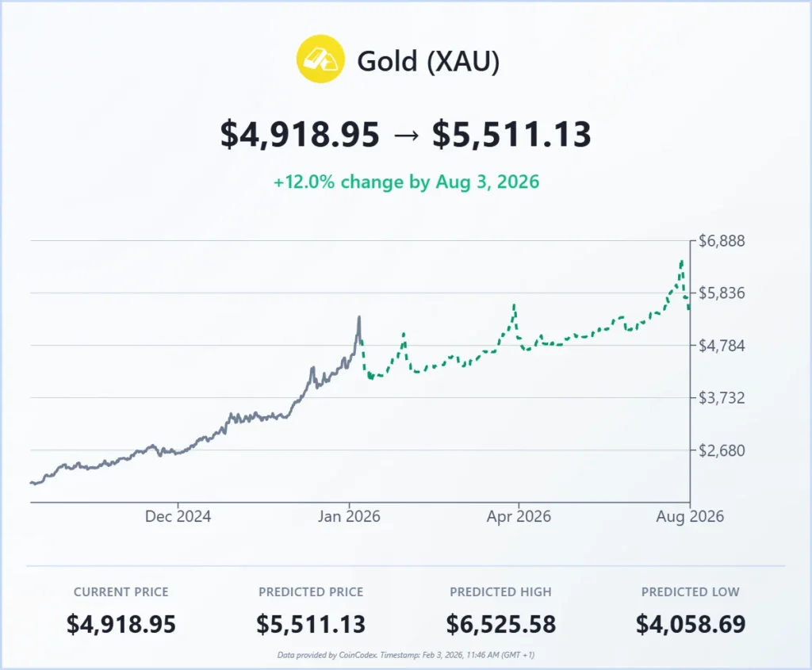Image resolution: width=812 pixels, height=670 pixels.
Task: Click the peak of the gray historical price line
Action: (359, 317)
